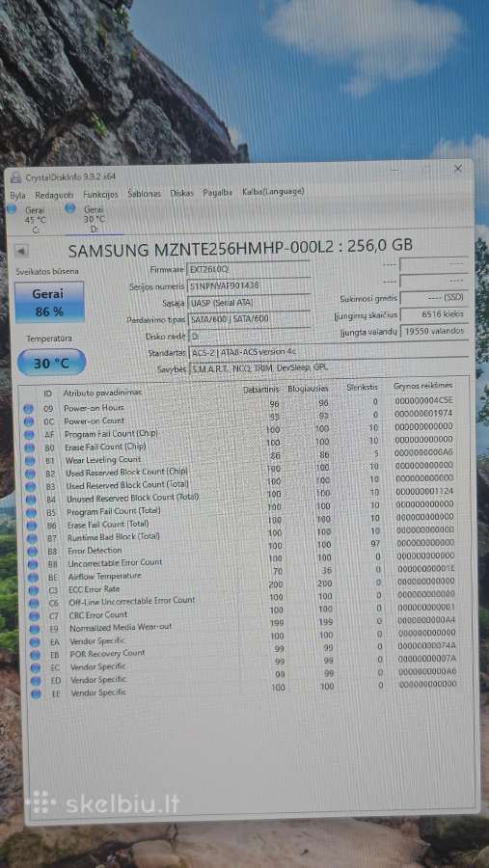Select the Airflow Temperature attribute name
489x868 pixels.
(x=105, y=576)
